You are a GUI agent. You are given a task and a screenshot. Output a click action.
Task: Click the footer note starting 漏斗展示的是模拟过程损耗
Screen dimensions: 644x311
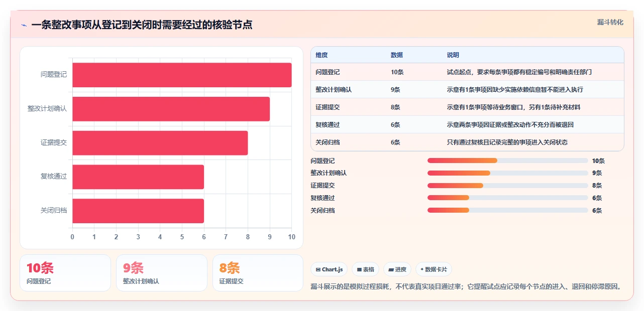click(x=467, y=287)
